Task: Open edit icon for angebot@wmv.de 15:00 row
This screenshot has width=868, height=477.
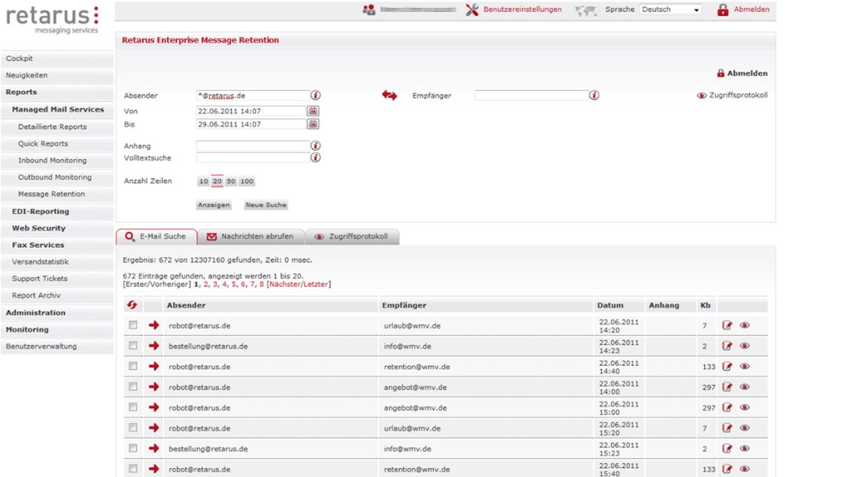Action: pyautogui.click(x=727, y=408)
